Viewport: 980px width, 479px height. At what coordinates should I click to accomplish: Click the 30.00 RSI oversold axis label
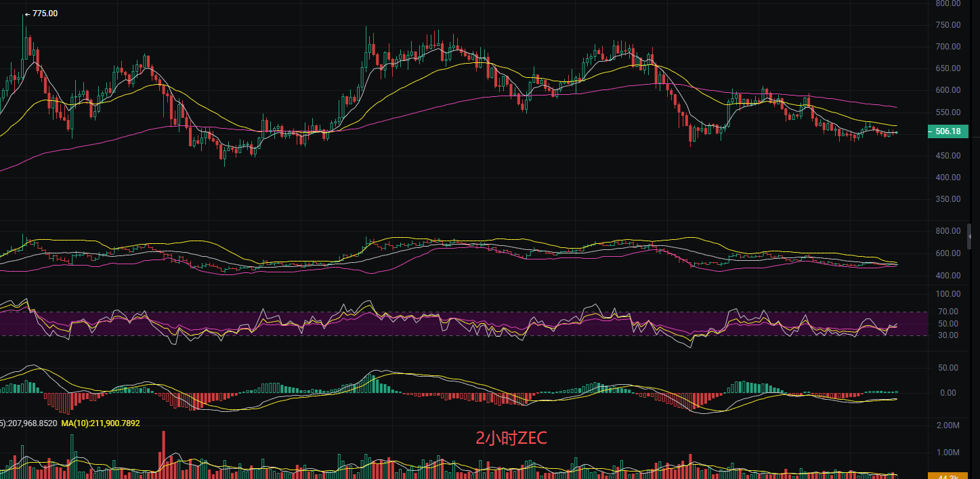948,335
